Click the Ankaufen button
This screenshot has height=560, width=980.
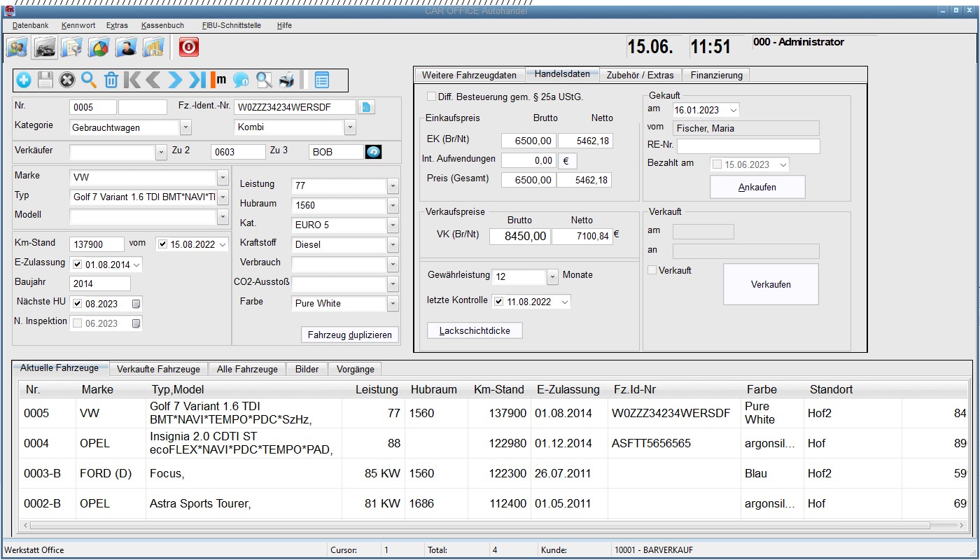(x=757, y=187)
